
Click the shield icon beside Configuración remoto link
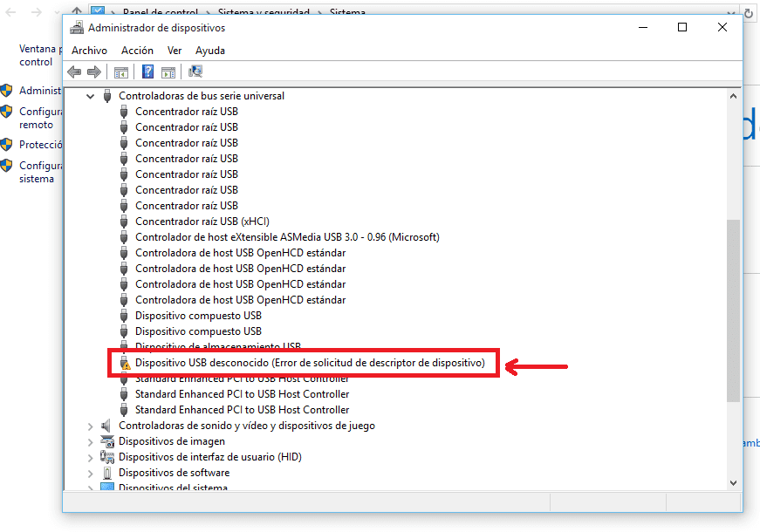click(x=6, y=112)
